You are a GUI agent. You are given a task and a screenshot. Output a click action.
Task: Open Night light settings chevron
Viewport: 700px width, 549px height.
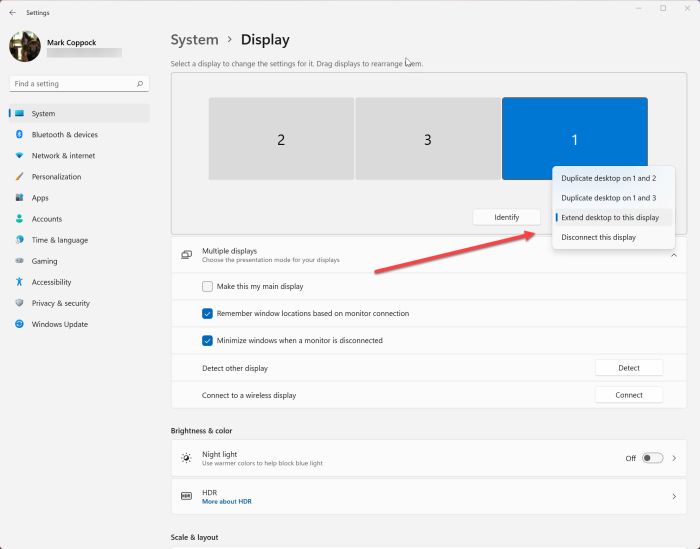tap(674, 458)
